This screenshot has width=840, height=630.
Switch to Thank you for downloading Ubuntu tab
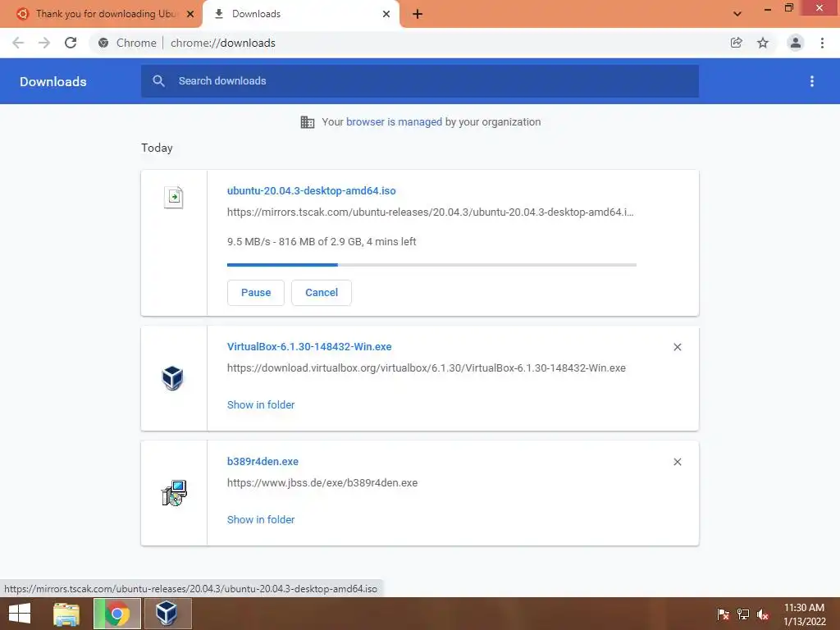pos(102,14)
